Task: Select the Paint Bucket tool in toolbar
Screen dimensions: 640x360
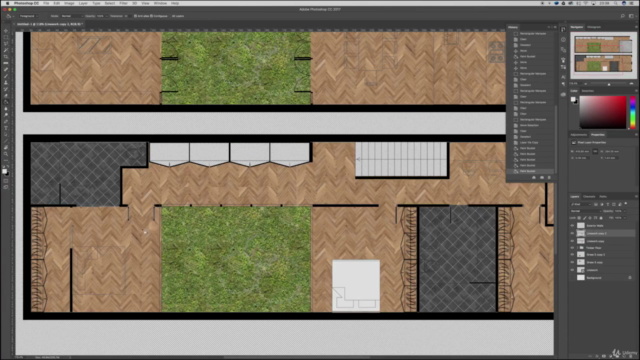Action: point(6,102)
